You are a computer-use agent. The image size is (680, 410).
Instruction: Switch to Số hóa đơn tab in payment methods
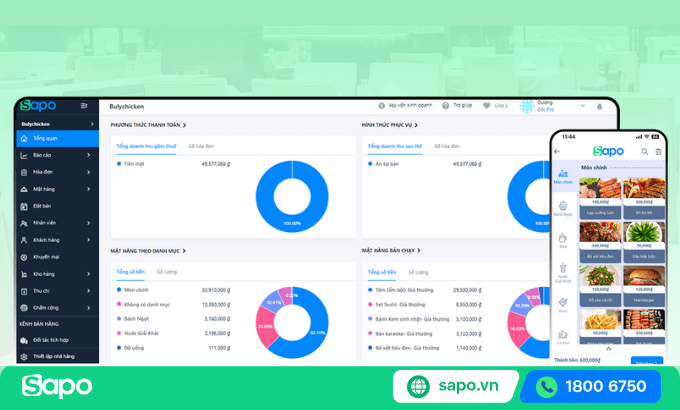point(204,146)
